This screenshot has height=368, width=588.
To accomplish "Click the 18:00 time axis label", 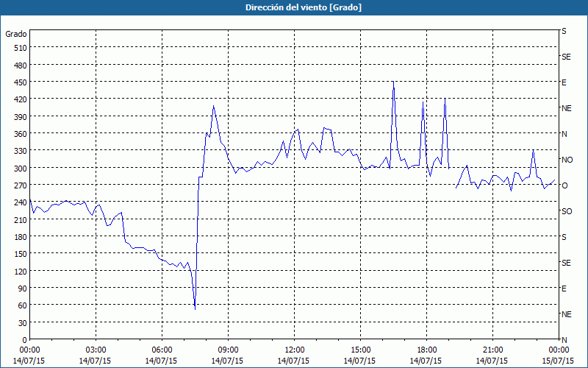I will point(427,350).
